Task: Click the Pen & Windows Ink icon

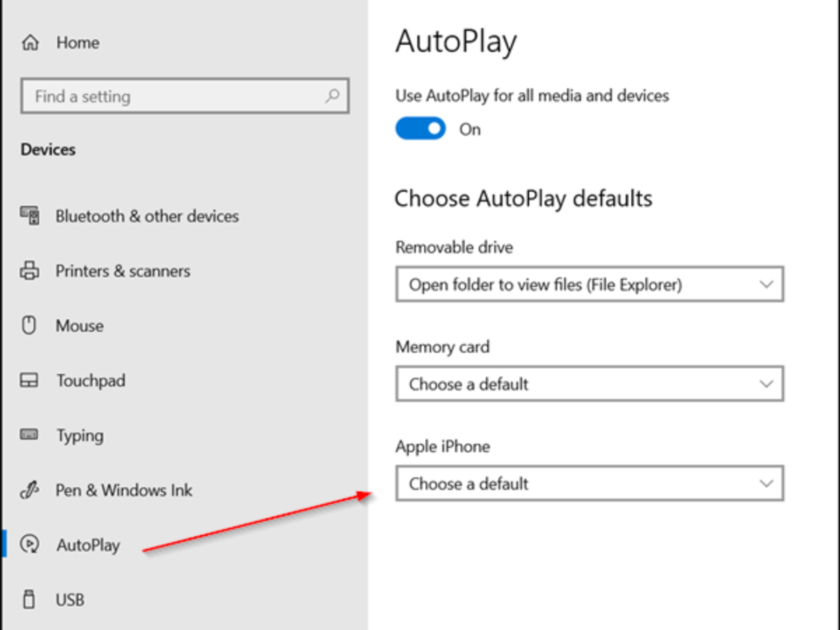Action: 29,490
